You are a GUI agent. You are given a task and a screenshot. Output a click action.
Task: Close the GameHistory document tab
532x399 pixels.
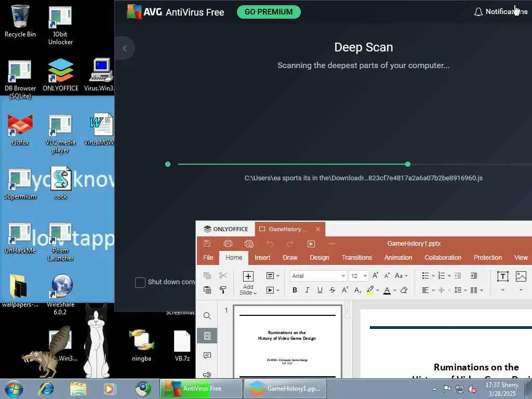coord(318,229)
